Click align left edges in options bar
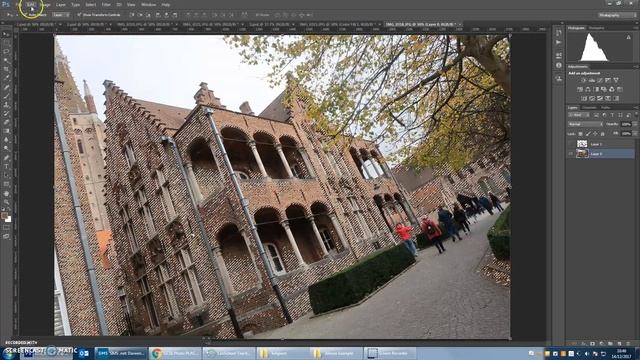This screenshot has width=640, height=360. point(158,15)
